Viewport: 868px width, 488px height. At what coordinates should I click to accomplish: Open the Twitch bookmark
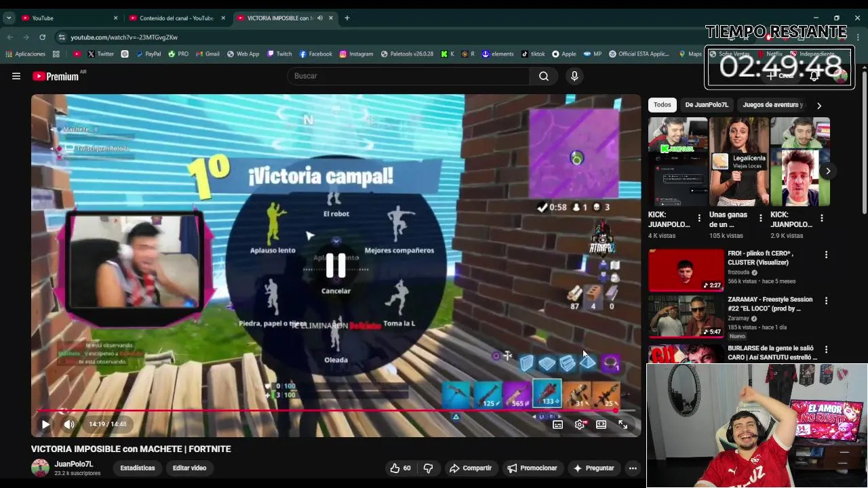pyautogui.click(x=279, y=54)
